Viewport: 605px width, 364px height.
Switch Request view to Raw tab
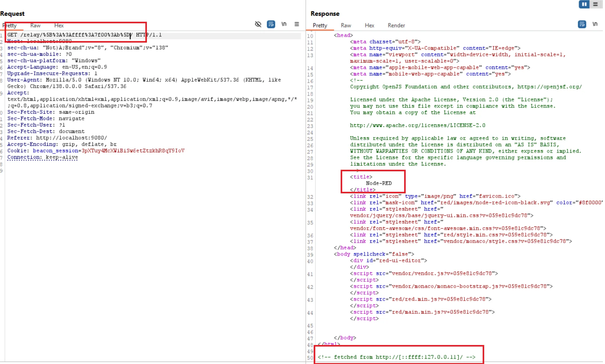pos(35,25)
